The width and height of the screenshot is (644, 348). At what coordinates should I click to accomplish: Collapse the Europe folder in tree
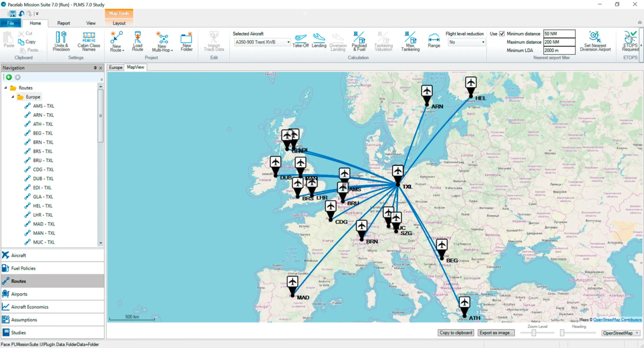(13, 97)
